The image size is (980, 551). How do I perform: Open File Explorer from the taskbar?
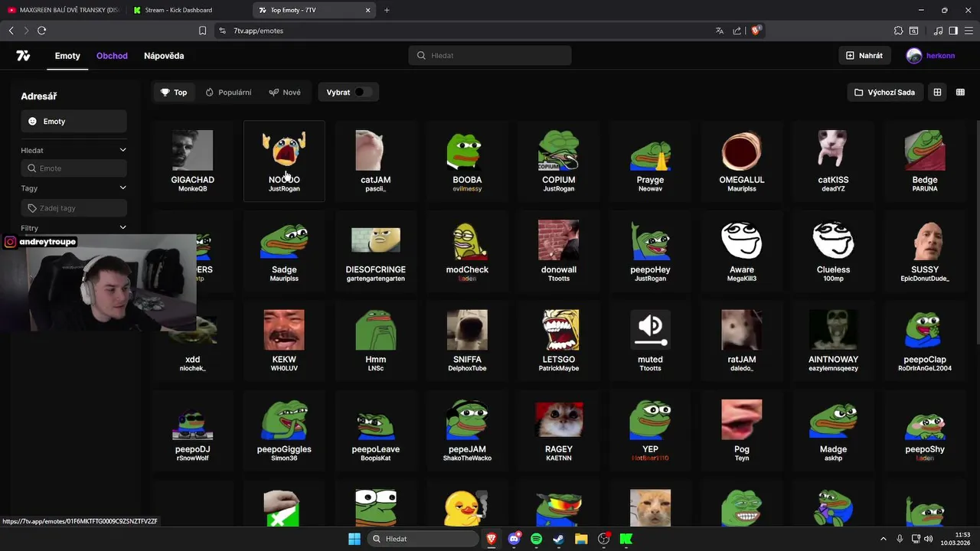coord(581,539)
